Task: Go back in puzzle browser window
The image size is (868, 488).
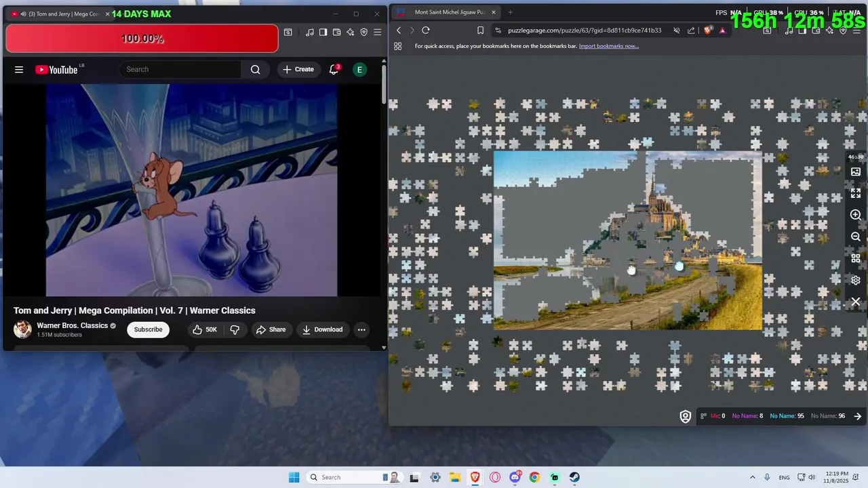Action: tap(399, 30)
